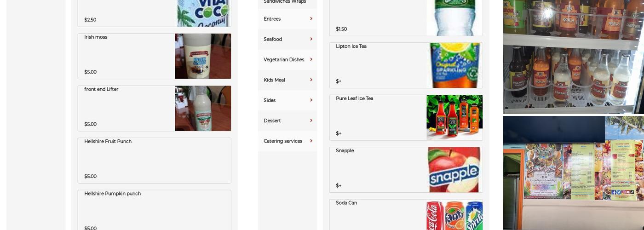
Task: Select the Hellshire Fruit Punch item
Action: tap(155, 161)
